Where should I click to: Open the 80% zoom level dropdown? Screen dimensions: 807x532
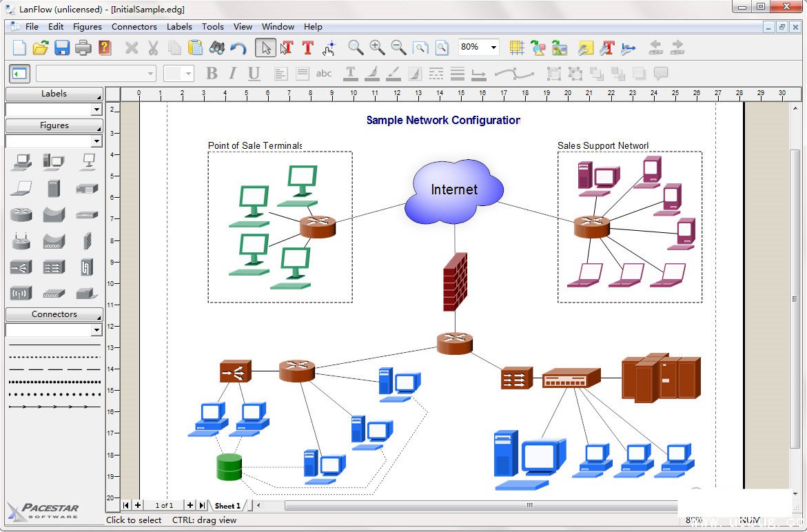point(493,48)
